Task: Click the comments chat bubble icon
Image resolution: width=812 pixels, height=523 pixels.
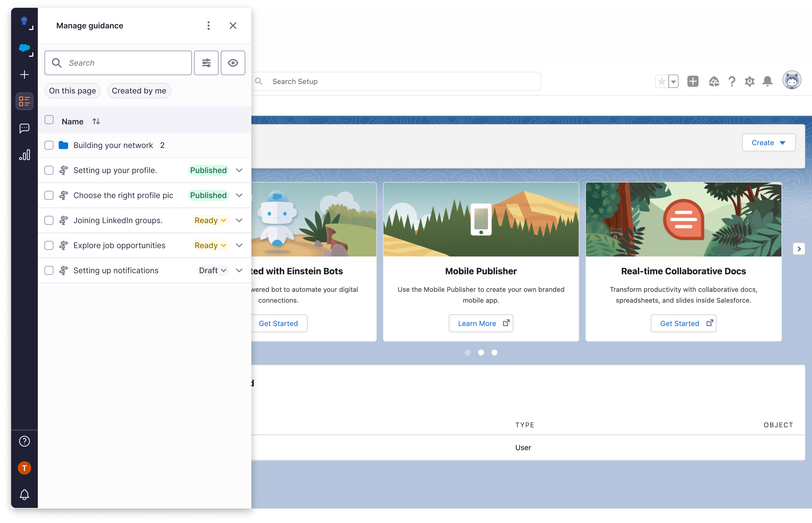Action: [x=24, y=128]
